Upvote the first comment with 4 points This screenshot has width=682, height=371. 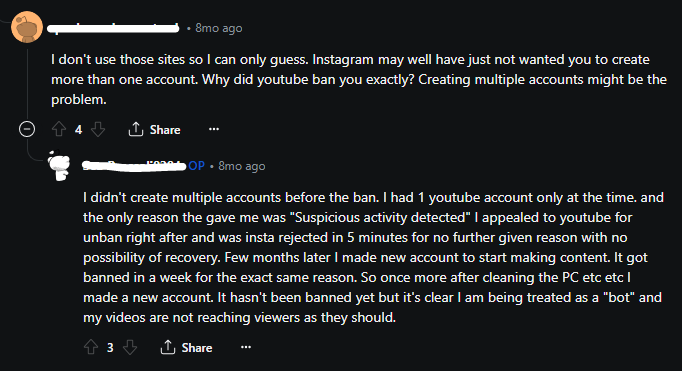pos(59,129)
